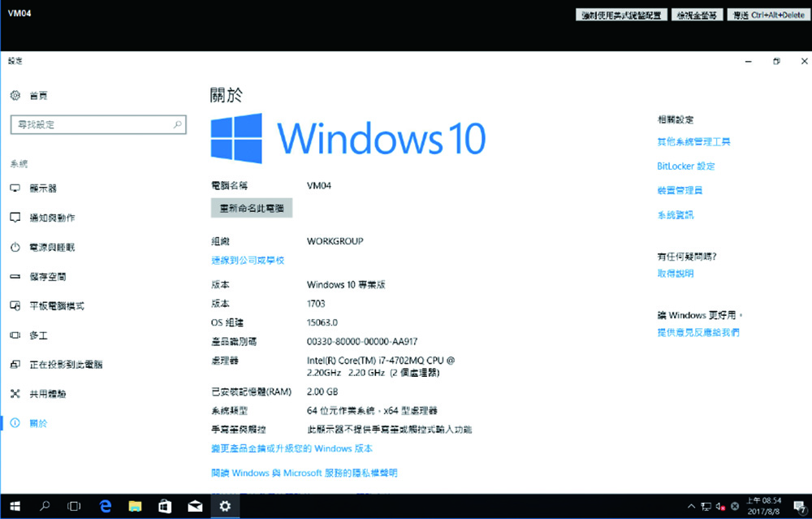812x519 pixels.
Task: Click the muted volume tray icon
Action: pyautogui.click(x=720, y=507)
